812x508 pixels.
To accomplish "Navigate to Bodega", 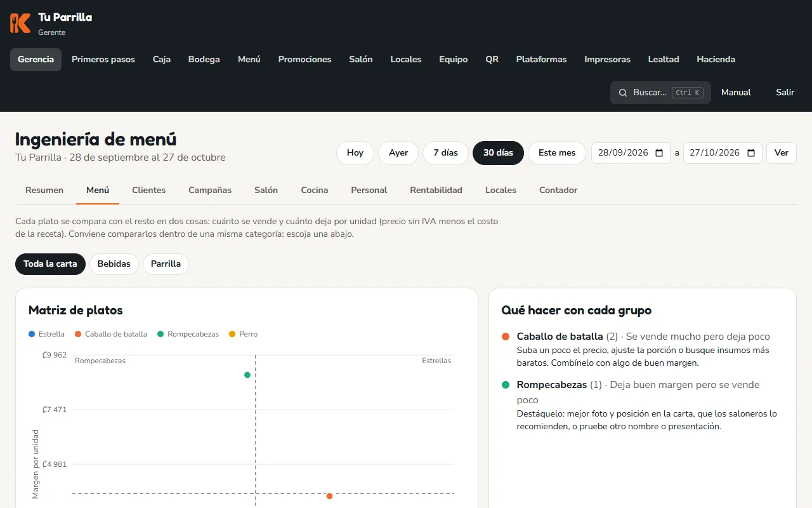I will [x=204, y=60].
